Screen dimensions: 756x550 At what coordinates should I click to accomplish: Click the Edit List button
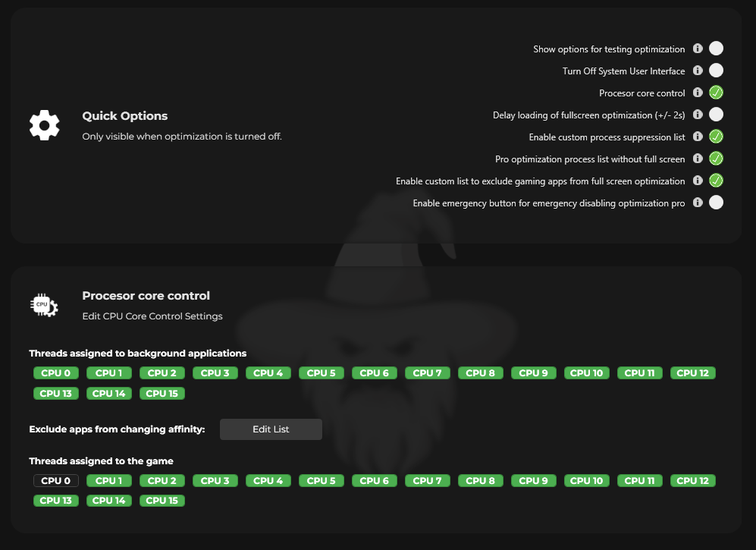pyautogui.click(x=271, y=429)
